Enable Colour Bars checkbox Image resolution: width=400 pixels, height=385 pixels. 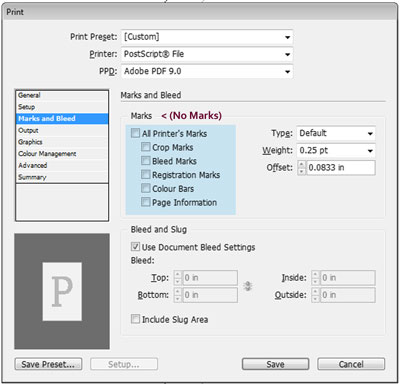click(146, 188)
